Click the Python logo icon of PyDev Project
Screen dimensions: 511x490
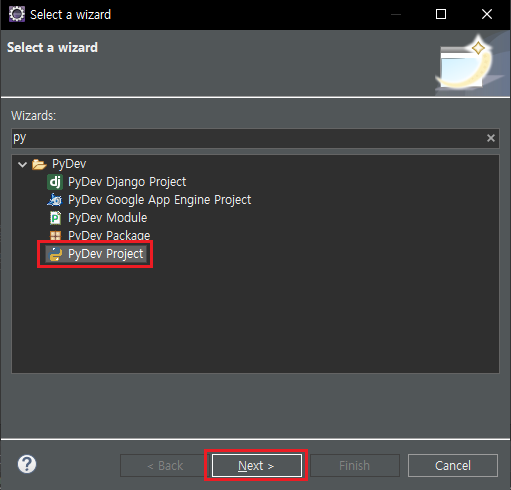coord(55,254)
